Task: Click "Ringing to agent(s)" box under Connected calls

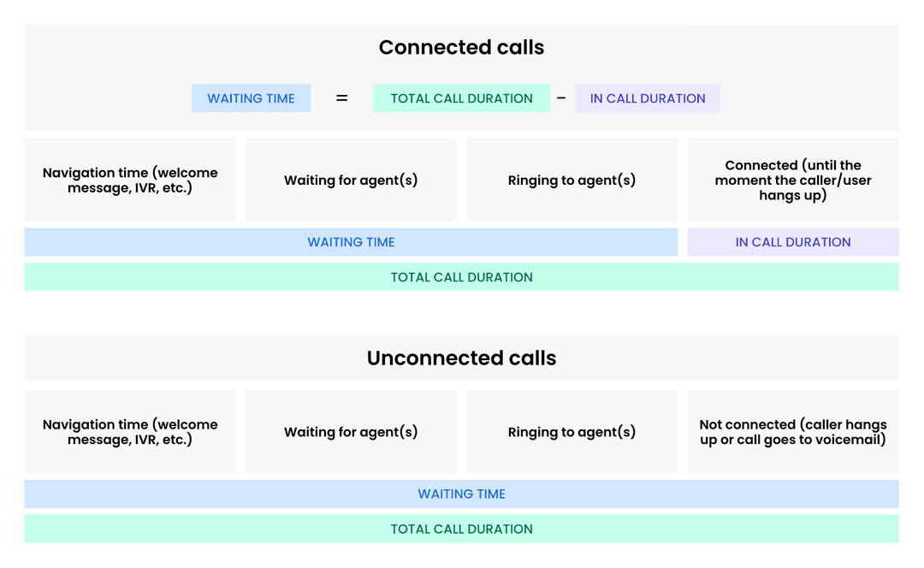Action: pos(572,180)
